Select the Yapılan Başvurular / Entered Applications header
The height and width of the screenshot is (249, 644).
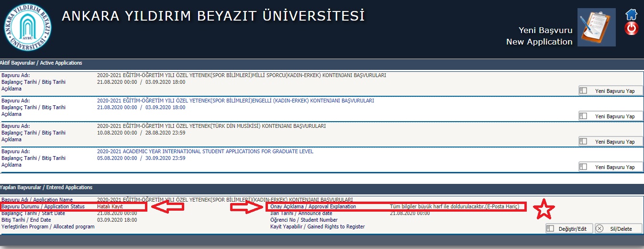coord(46,187)
